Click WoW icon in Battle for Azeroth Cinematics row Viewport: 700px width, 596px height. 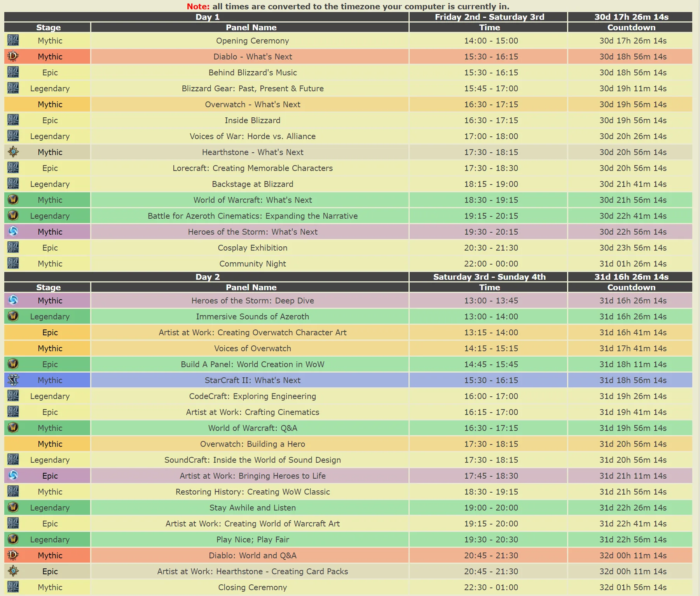(13, 215)
